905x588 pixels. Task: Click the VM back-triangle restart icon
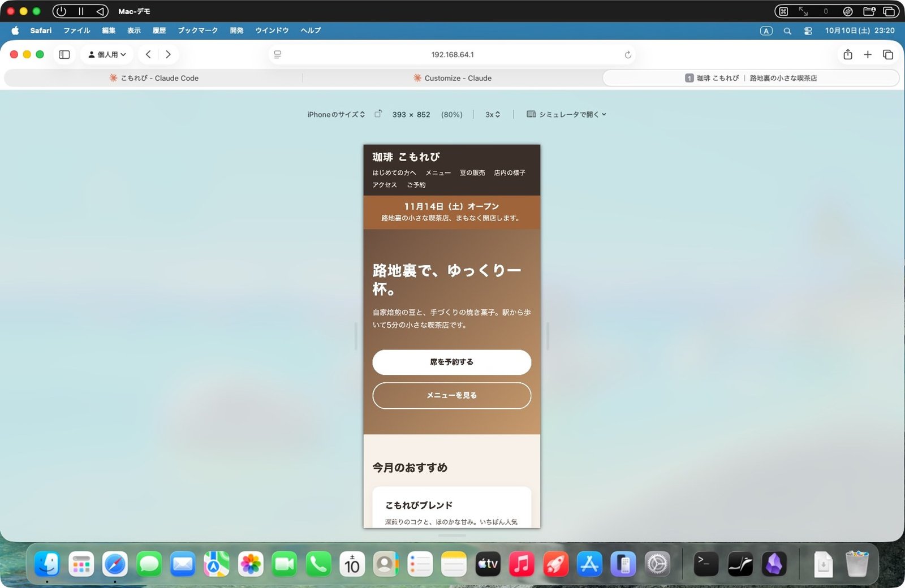(100, 11)
